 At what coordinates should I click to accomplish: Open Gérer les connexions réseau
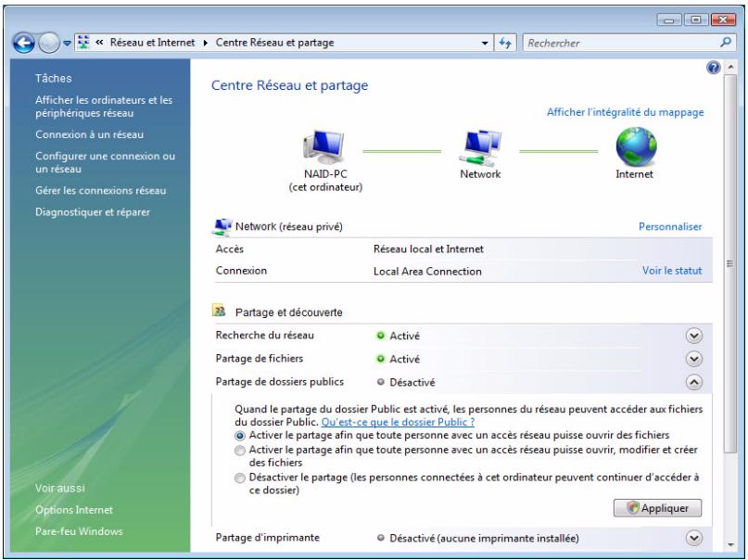[101, 190]
